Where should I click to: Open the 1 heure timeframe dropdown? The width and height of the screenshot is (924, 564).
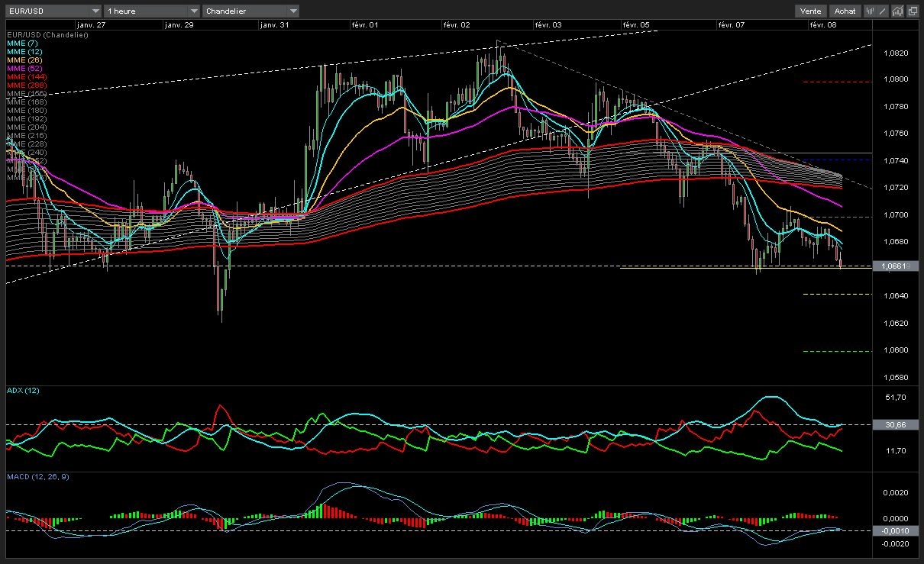pos(153,11)
